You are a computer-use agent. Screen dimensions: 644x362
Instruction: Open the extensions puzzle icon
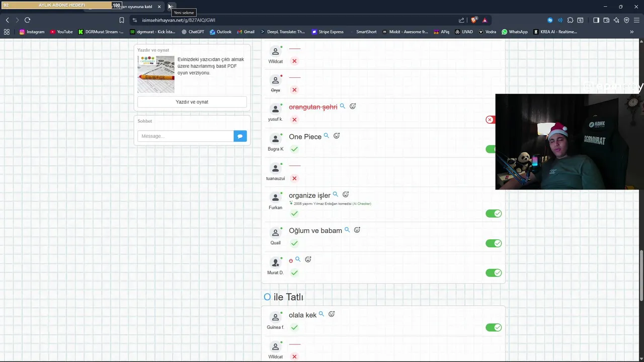coord(570,20)
